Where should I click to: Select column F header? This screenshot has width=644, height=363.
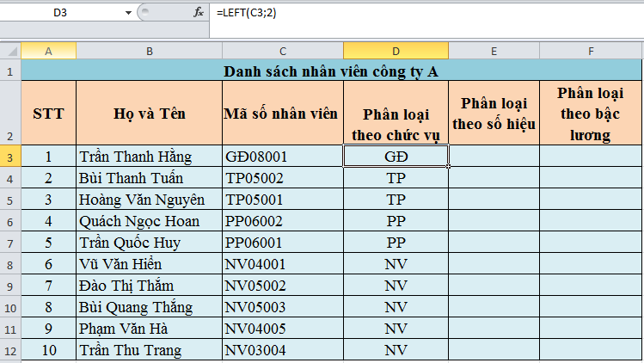(x=591, y=51)
